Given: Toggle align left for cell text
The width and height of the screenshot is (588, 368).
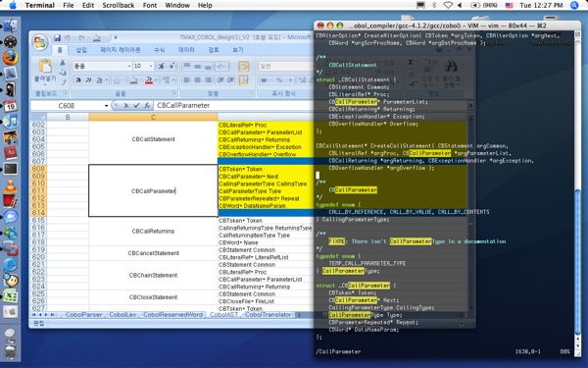Looking at the screenshot, I should (187, 80).
